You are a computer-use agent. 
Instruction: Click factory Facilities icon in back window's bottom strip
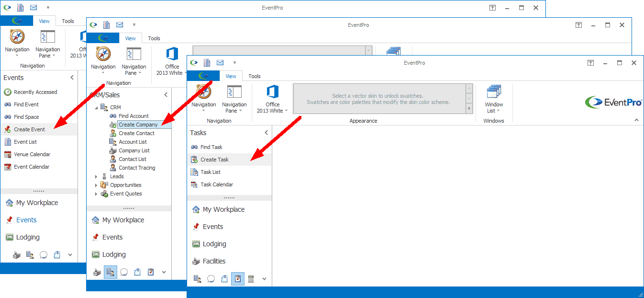coord(17,255)
